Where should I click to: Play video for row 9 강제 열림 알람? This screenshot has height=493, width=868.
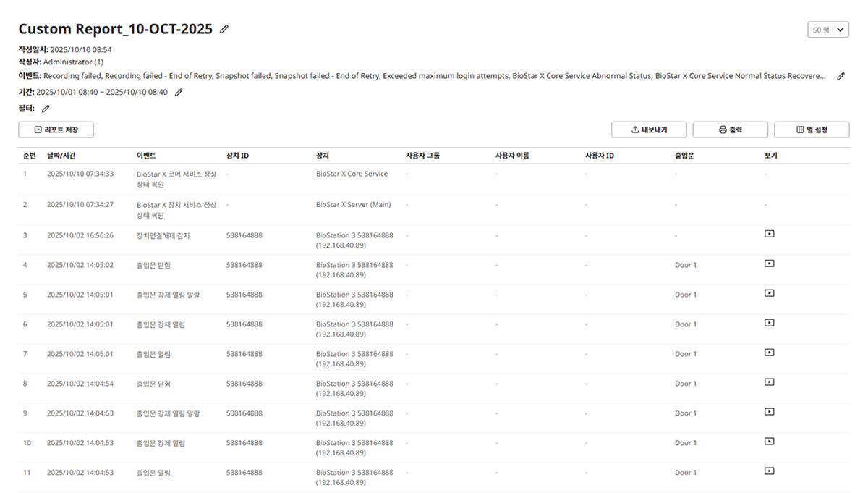pos(769,412)
